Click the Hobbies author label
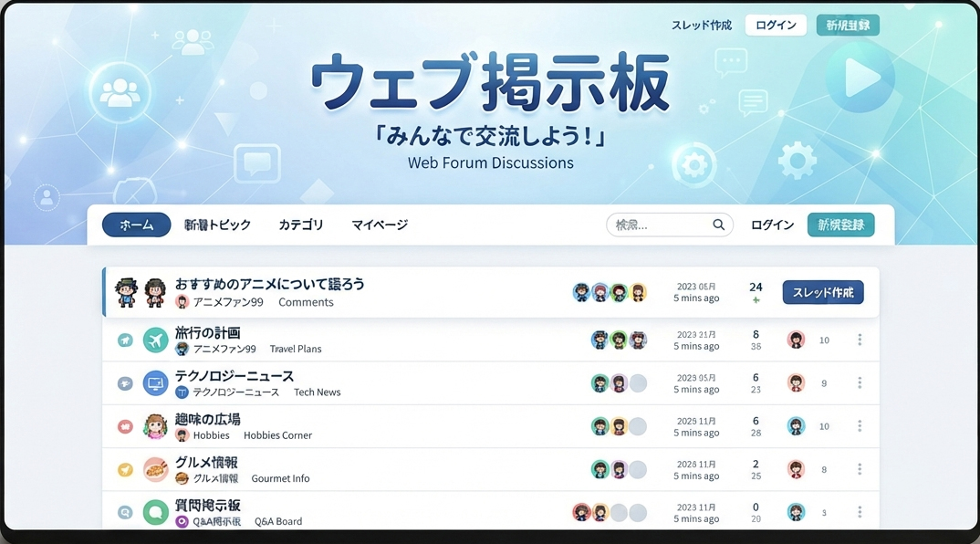The height and width of the screenshot is (544, 980). click(x=212, y=435)
